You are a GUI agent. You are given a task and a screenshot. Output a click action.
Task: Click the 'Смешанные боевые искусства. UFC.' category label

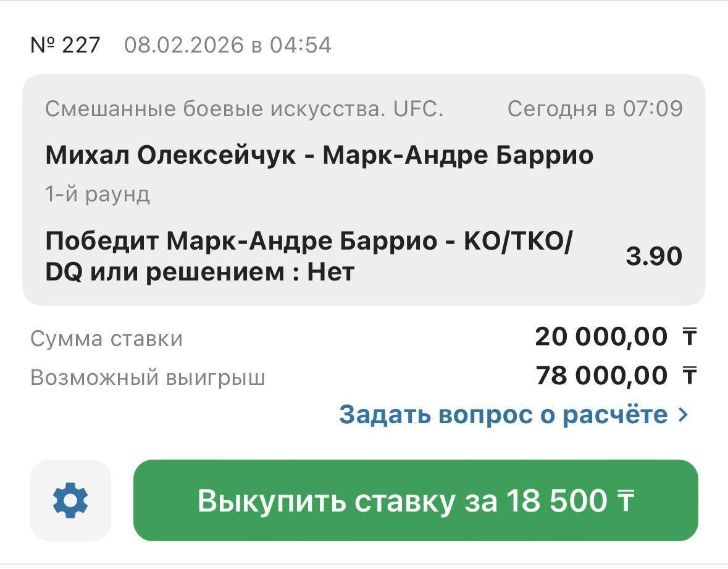pyautogui.click(x=245, y=109)
